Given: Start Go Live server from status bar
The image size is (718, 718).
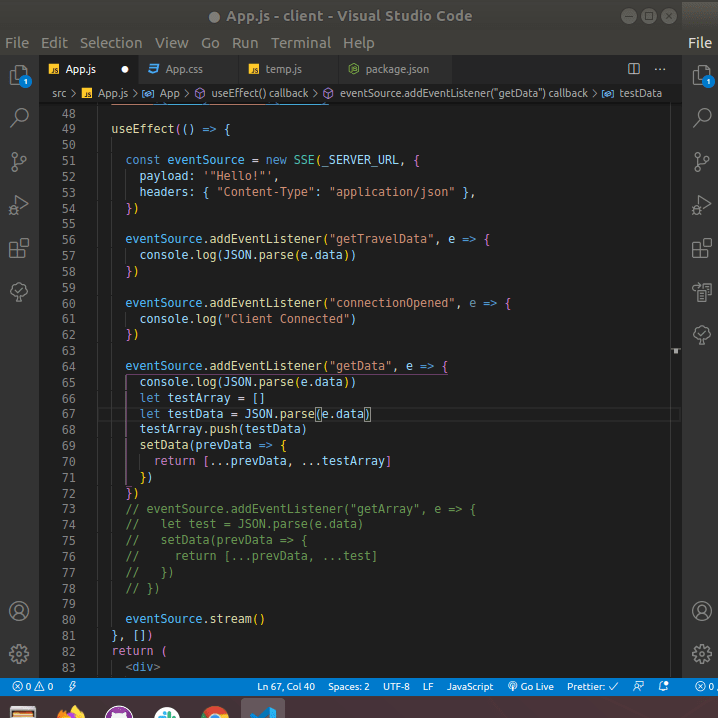Looking at the screenshot, I should [x=531, y=686].
